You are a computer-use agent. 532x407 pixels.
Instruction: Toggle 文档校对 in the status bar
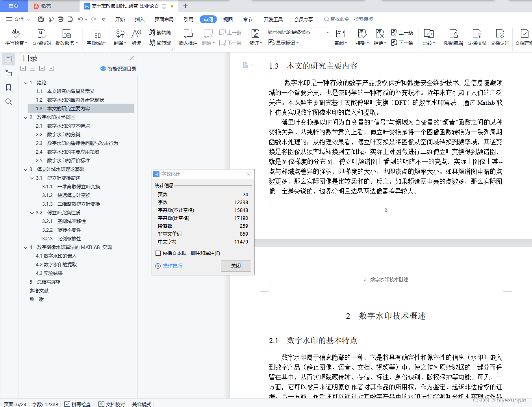pos(112,404)
